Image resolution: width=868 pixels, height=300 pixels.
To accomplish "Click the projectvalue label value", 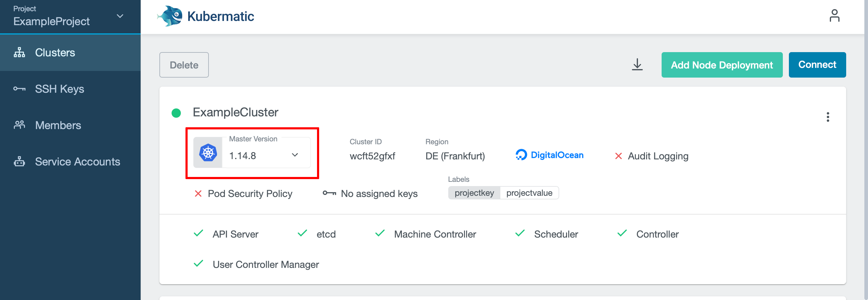I will pos(529,193).
